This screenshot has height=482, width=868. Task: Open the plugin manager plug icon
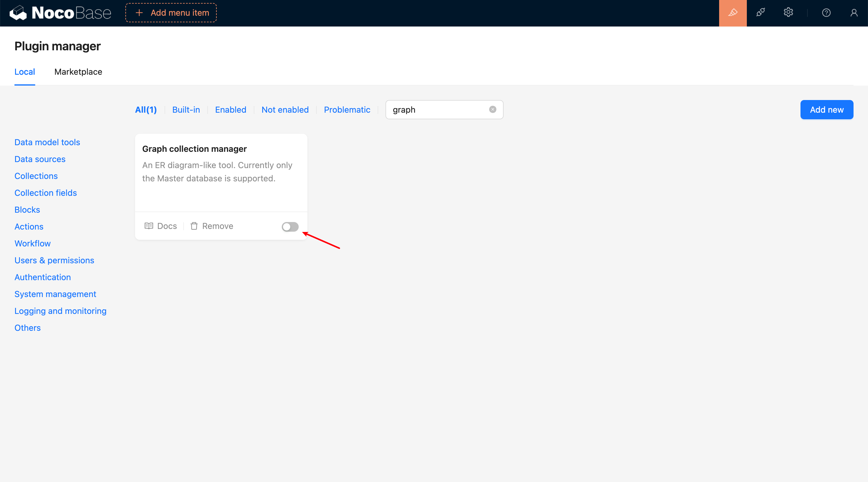pos(760,13)
